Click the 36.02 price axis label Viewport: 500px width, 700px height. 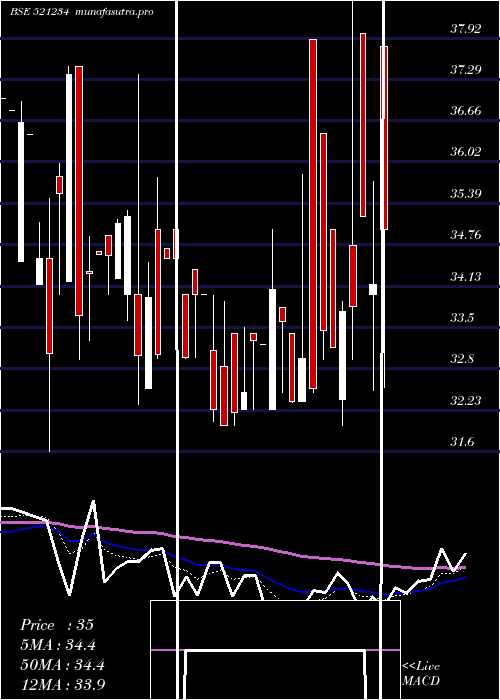tap(466, 152)
